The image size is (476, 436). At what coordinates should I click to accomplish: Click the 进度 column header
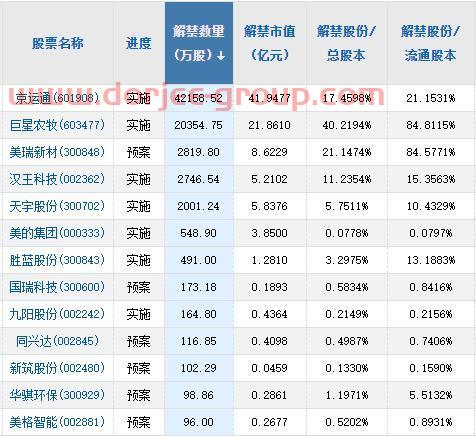coord(139,43)
